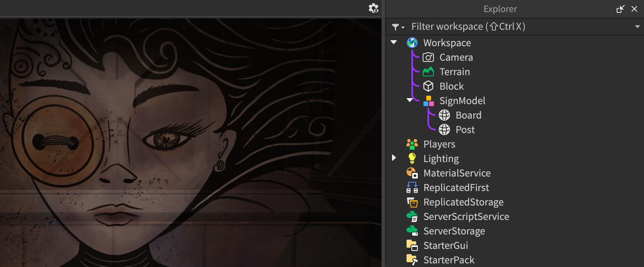Click the StarterPack folder icon
This screenshot has height=267, width=644.
click(x=412, y=260)
